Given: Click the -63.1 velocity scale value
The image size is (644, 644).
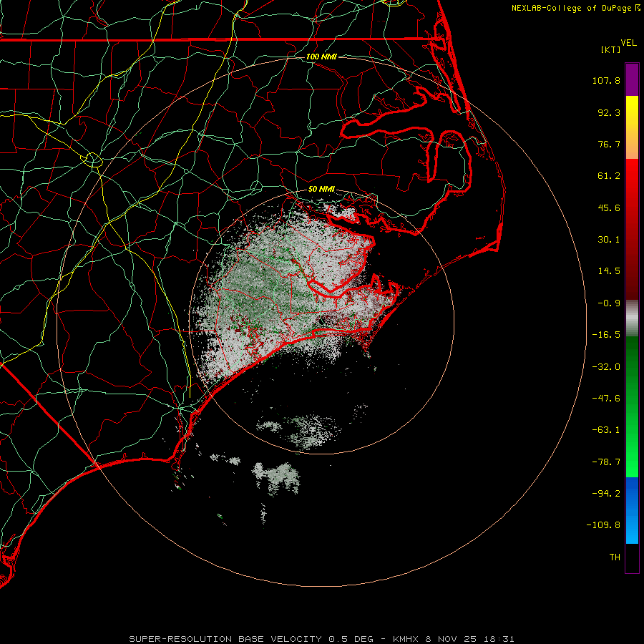Looking at the screenshot, I should [606, 430].
